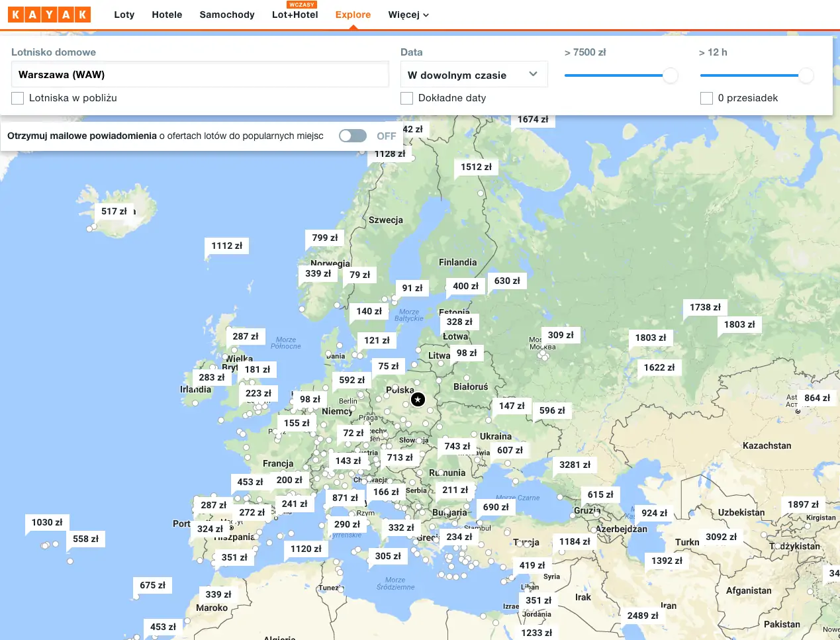Select the 517 zł Iceland price marker
Image resolution: width=840 pixels, height=640 pixels.
(114, 211)
